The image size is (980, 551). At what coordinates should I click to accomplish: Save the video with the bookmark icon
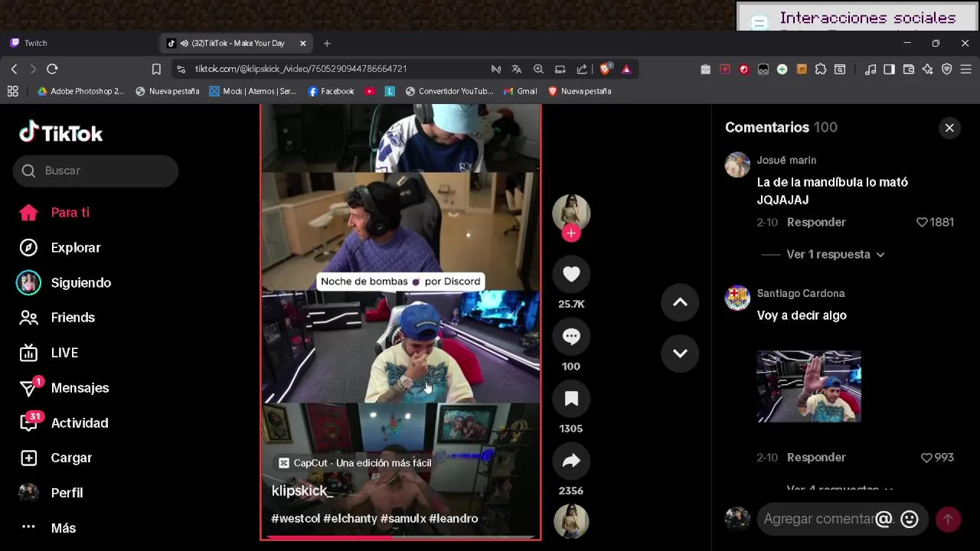571,399
